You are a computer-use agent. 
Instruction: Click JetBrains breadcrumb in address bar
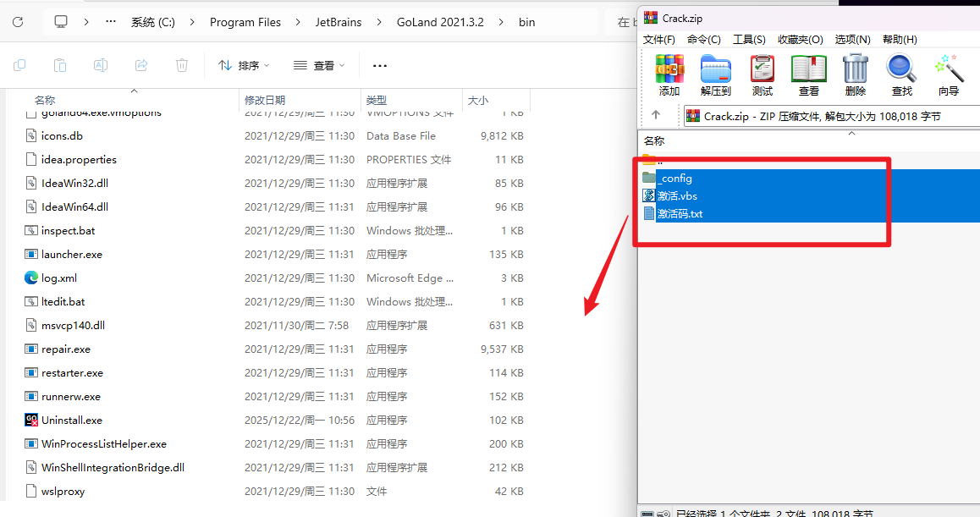pos(339,22)
